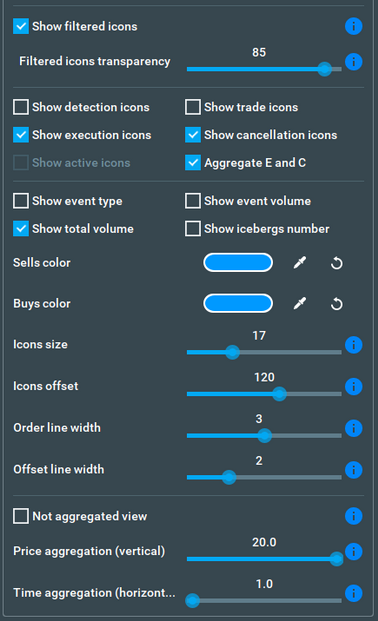Reset the Sells color to default
The width and height of the screenshot is (378, 621).
337,263
